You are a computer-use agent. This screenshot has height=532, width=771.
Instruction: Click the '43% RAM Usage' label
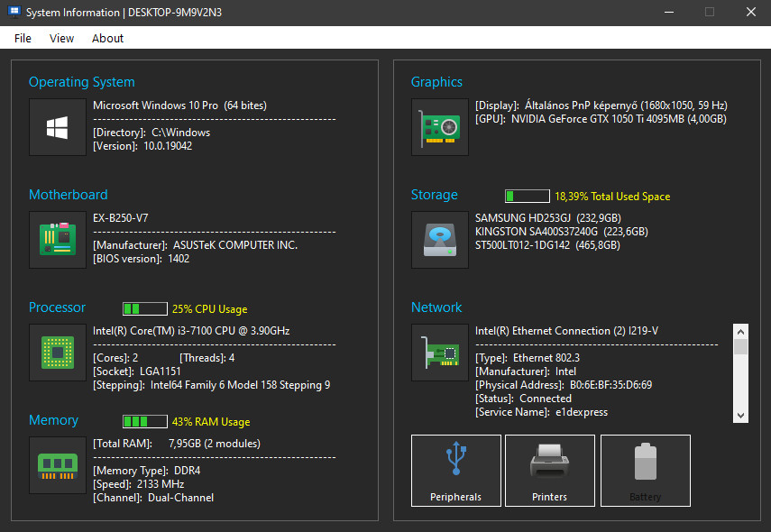[211, 421]
